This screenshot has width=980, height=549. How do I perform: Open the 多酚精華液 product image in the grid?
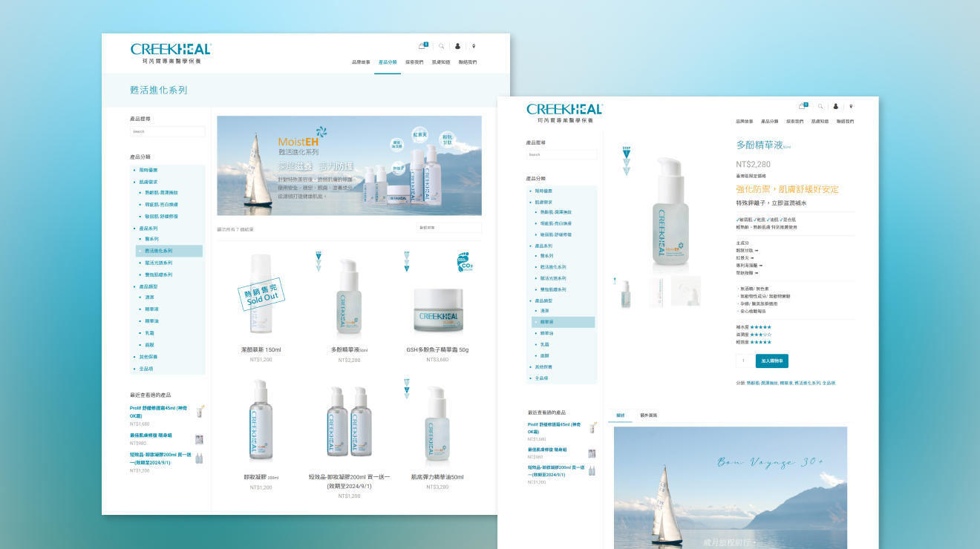point(350,295)
